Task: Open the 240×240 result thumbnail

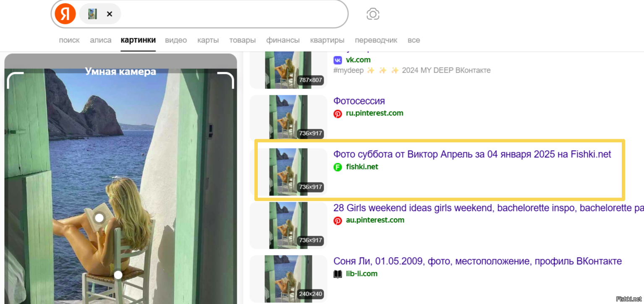Action: (x=288, y=279)
